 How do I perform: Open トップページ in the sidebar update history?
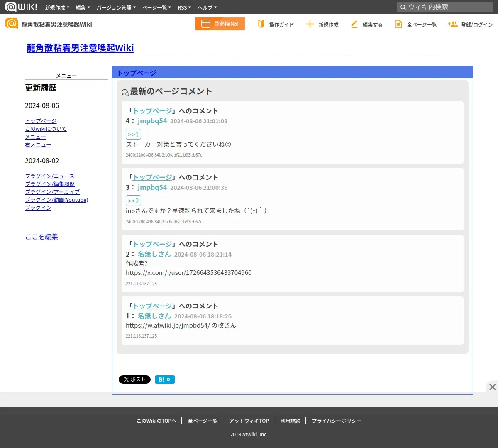click(41, 121)
